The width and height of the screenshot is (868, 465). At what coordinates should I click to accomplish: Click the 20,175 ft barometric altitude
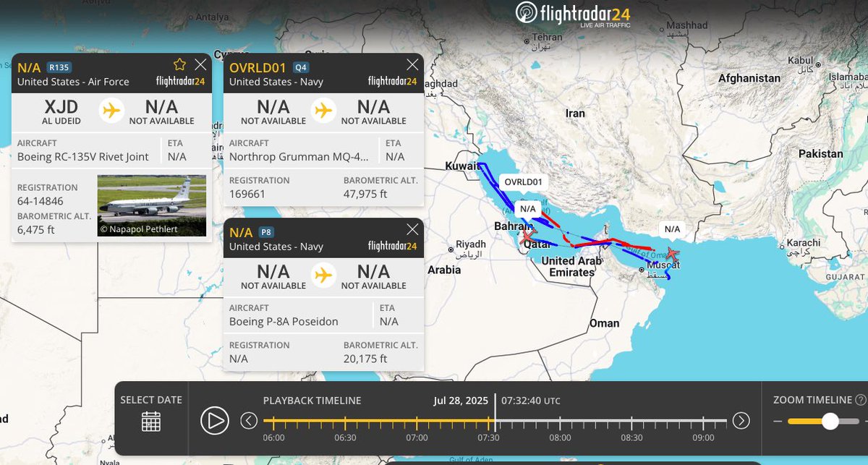coord(365,359)
